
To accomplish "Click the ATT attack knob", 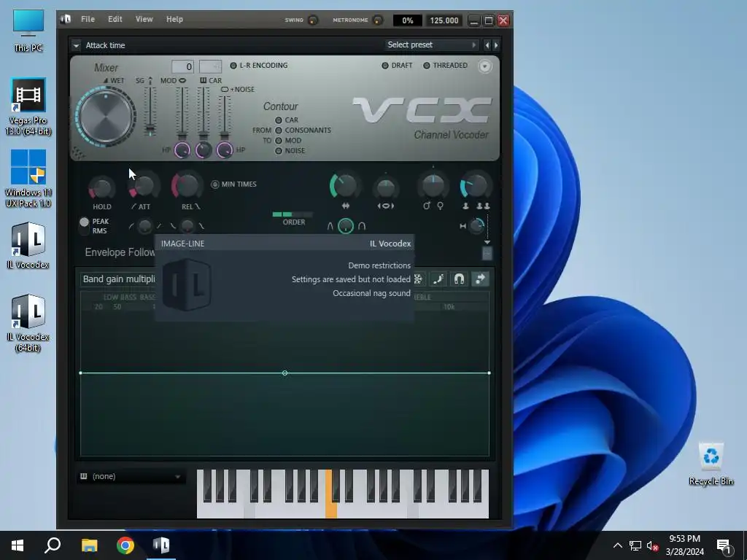I will pos(144,186).
